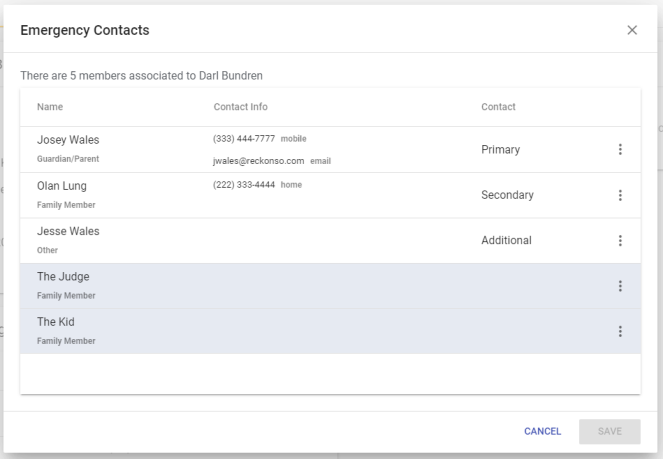Viewport: 663px width, 459px height.
Task: Select the Olan Lung contact name
Action: [x=62, y=185]
